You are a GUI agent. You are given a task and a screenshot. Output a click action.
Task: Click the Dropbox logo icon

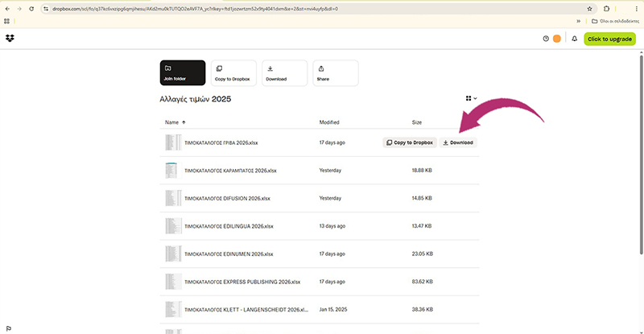click(x=10, y=39)
